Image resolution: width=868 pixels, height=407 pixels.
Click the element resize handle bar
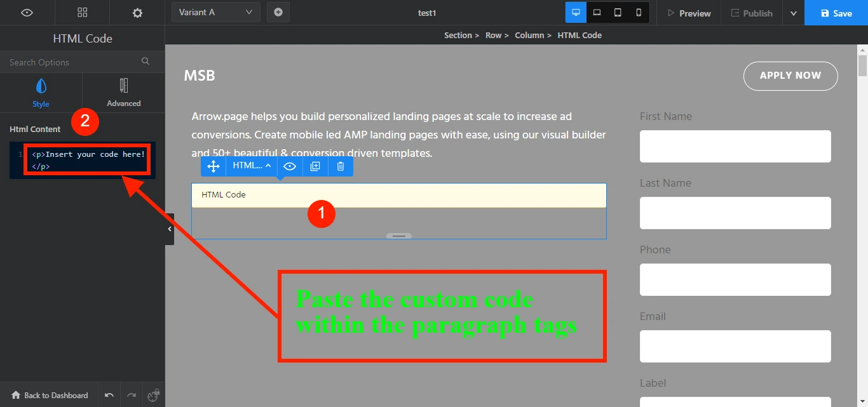[x=399, y=236]
